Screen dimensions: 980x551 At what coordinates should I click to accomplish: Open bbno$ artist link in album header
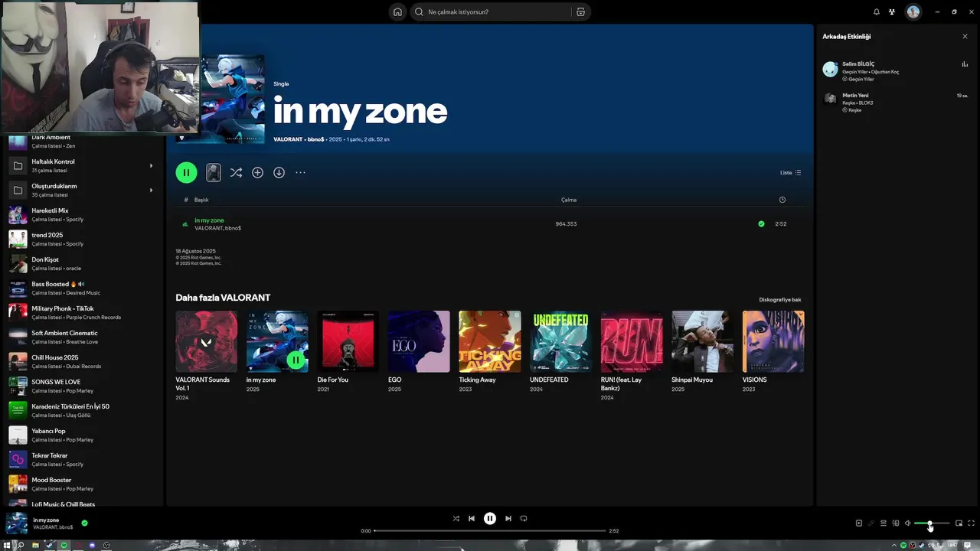(315, 139)
